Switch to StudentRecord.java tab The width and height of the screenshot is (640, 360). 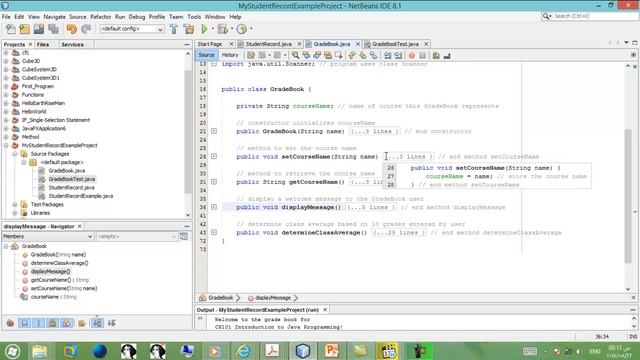[x=268, y=44]
